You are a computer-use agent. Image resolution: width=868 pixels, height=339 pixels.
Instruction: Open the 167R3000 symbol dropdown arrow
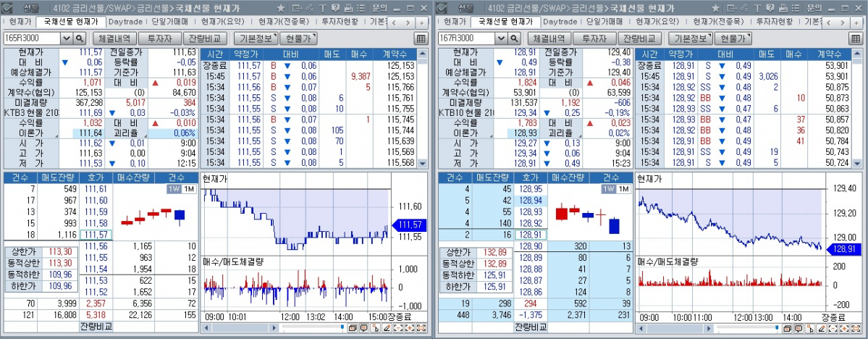pos(502,38)
